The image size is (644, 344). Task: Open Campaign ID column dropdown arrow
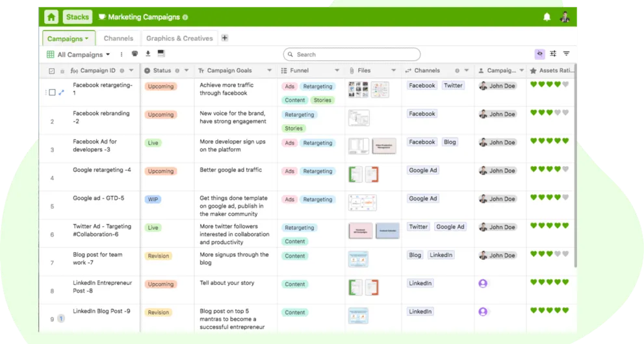[x=131, y=71]
